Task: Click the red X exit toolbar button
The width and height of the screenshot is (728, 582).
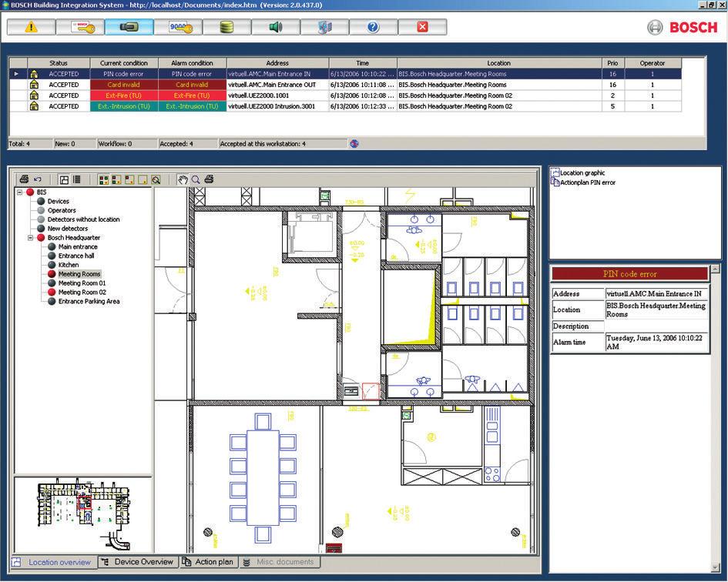Action: (x=422, y=27)
